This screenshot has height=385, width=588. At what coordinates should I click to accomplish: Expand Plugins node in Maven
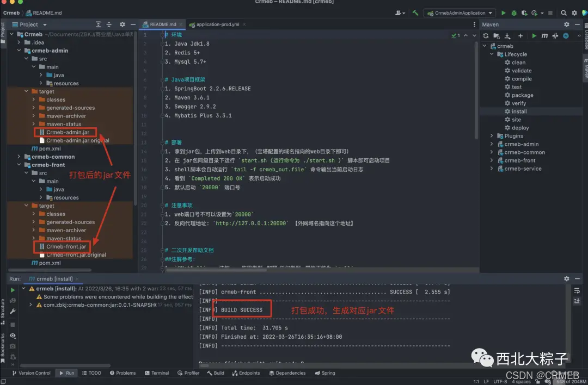(492, 136)
